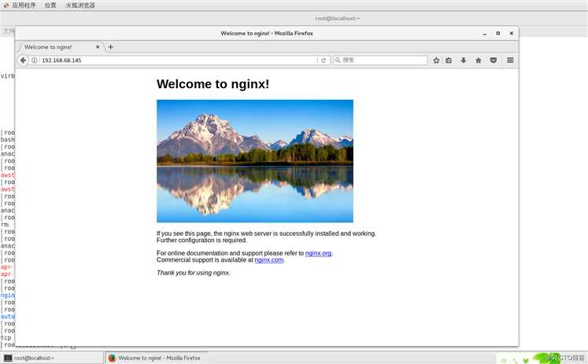Screen dimensions: 588x364
Task: Click the Welcome to nginx! heading
Action: [x=213, y=84]
